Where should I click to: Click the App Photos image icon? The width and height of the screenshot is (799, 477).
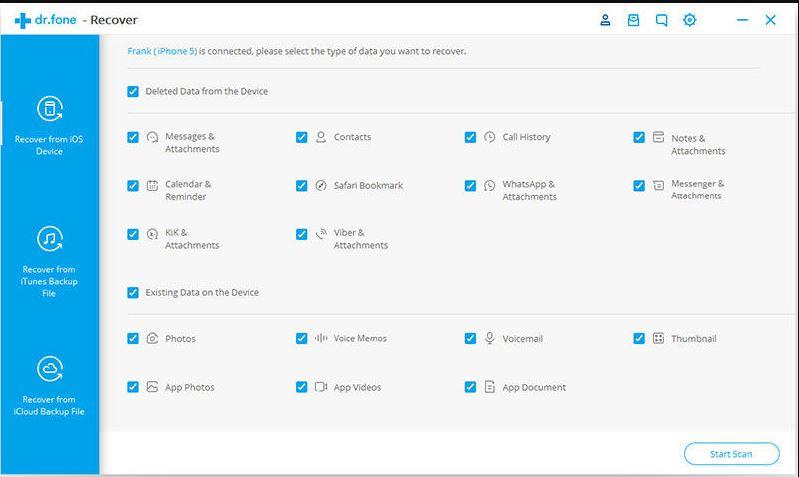152,387
